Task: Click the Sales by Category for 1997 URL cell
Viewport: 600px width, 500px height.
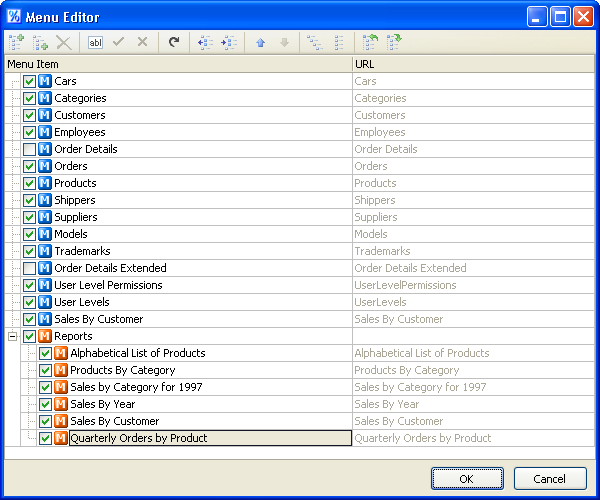Action: tap(473, 387)
